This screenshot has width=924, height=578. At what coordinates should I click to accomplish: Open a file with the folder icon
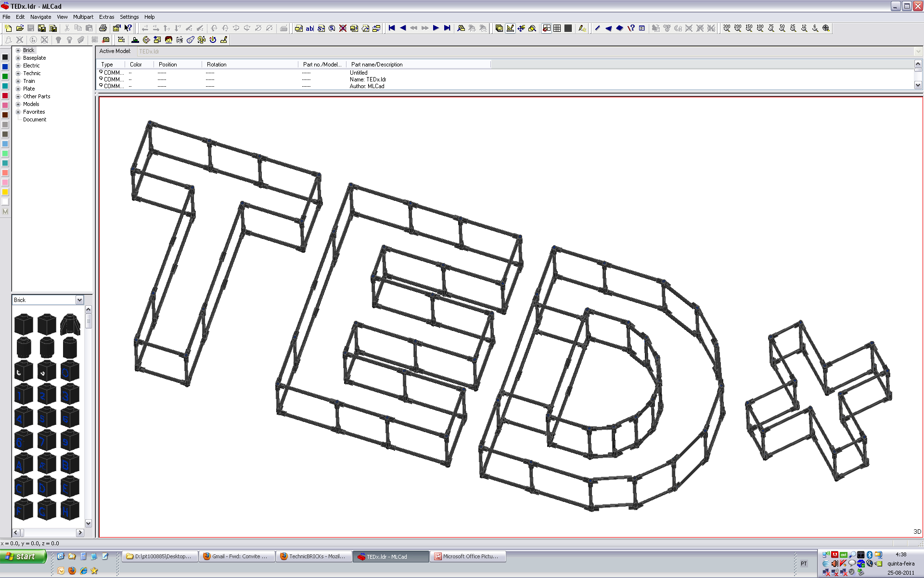click(20, 28)
